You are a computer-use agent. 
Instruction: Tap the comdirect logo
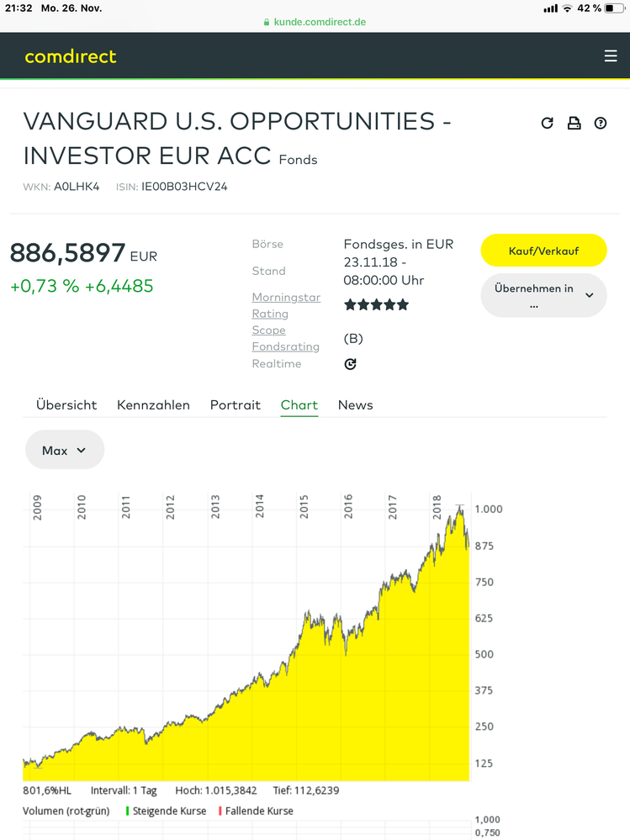pos(71,56)
